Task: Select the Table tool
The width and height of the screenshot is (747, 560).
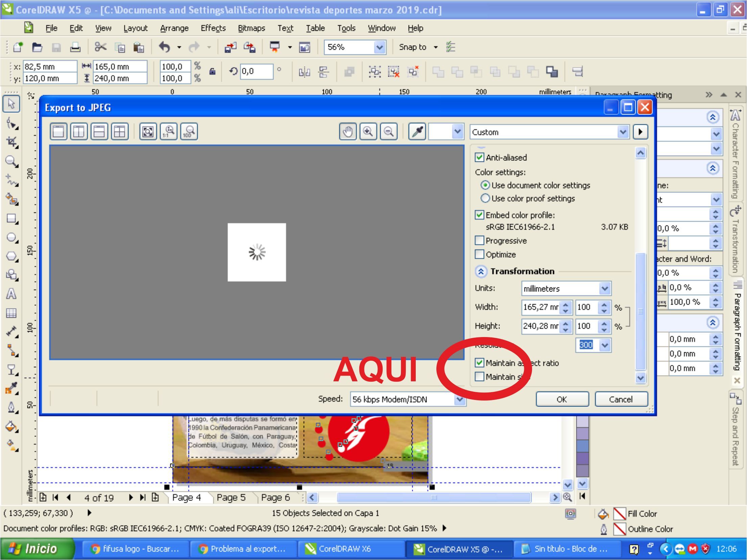Action: 11,313
